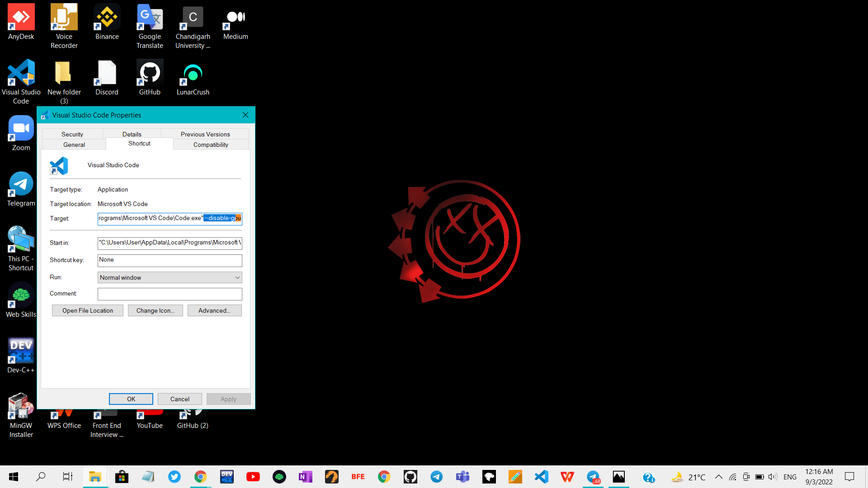Click the Open File Location button
This screenshot has height=488, width=868.
point(87,310)
